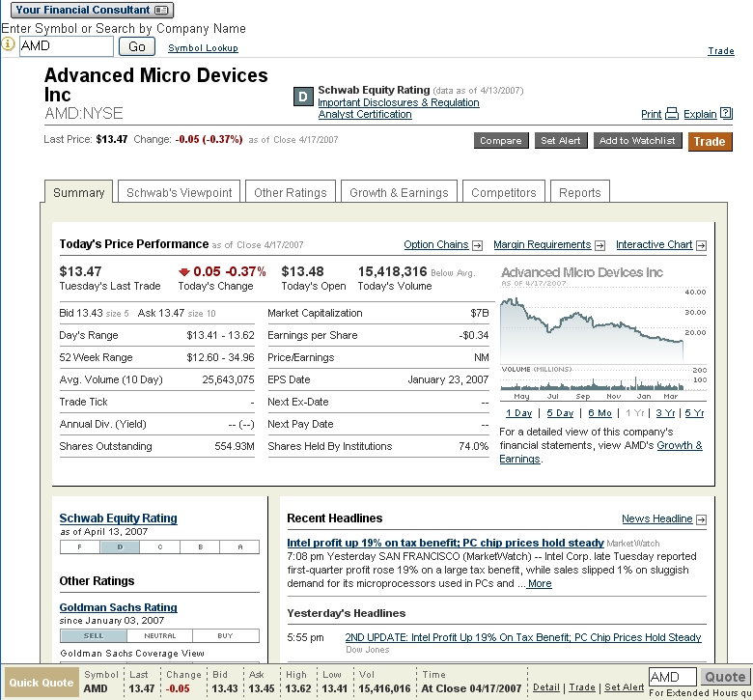Select the 5 Day chart range
The image size is (753, 700).
pyautogui.click(x=560, y=413)
